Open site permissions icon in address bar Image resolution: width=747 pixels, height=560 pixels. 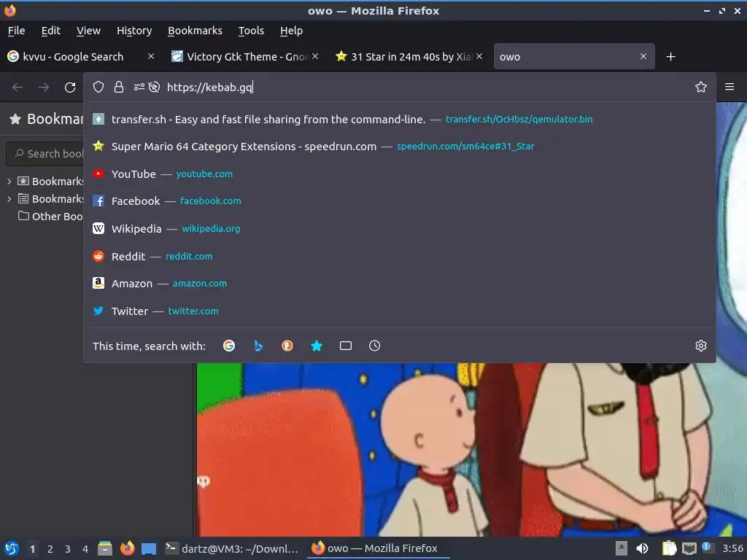click(x=139, y=87)
